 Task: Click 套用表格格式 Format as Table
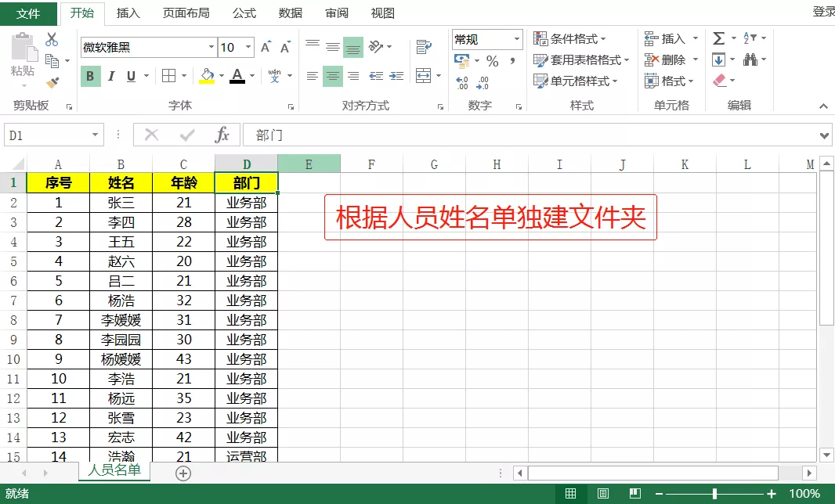coord(581,60)
